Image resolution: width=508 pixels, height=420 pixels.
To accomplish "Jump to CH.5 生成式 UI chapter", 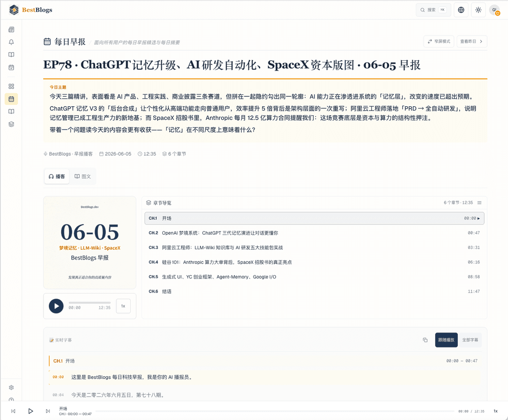I will 314,277.
